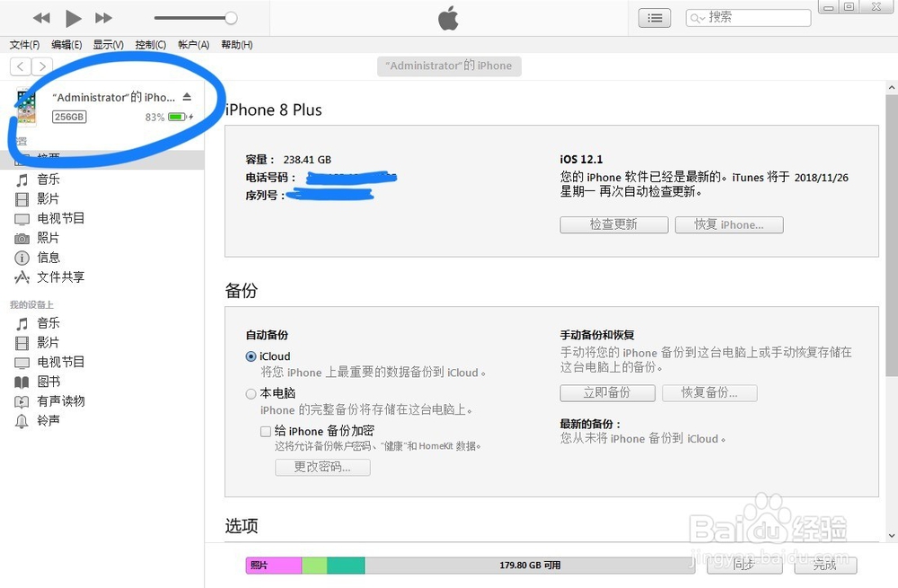Click the 搜索 search field
898x588 pixels.
(748, 18)
